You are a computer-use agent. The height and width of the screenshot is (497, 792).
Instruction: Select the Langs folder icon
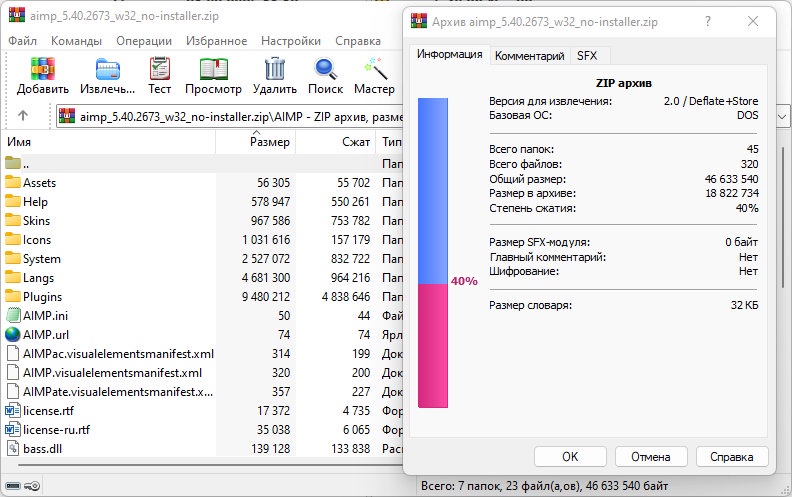(x=13, y=277)
